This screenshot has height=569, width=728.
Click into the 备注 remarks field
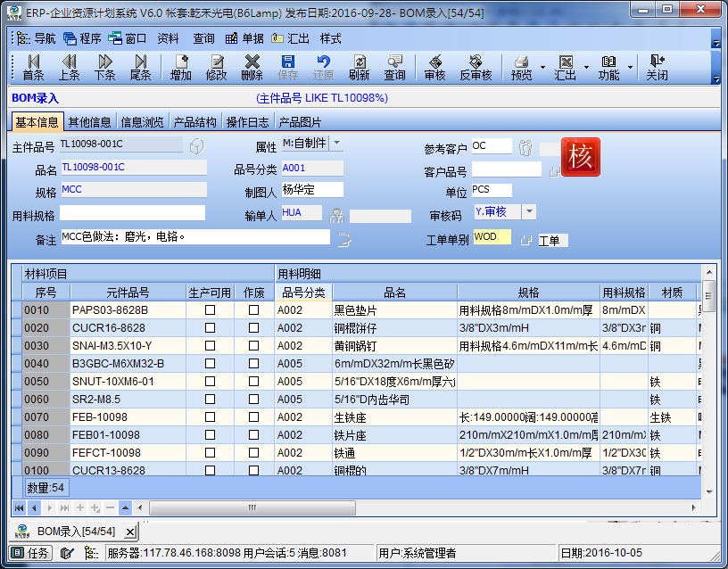(x=195, y=237)
